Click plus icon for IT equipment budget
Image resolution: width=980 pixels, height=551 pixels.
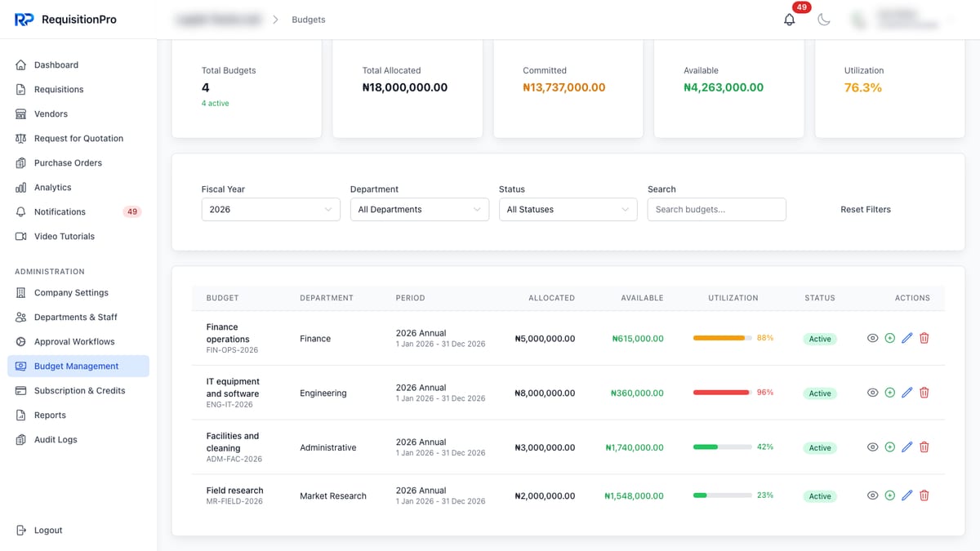coord(890,393)
